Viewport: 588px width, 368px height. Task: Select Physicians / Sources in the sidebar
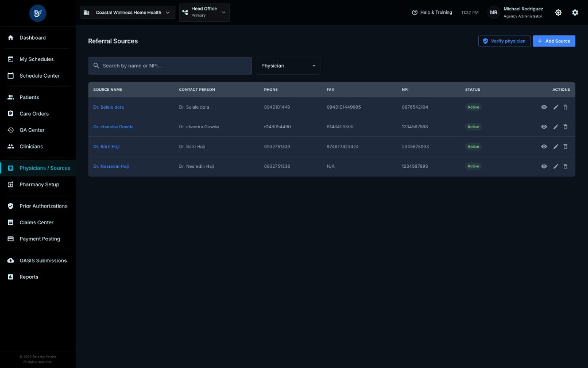tap(38, 168)
